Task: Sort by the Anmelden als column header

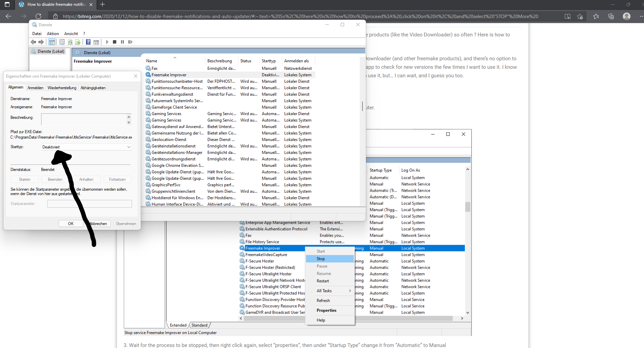Action: [299, 61]
